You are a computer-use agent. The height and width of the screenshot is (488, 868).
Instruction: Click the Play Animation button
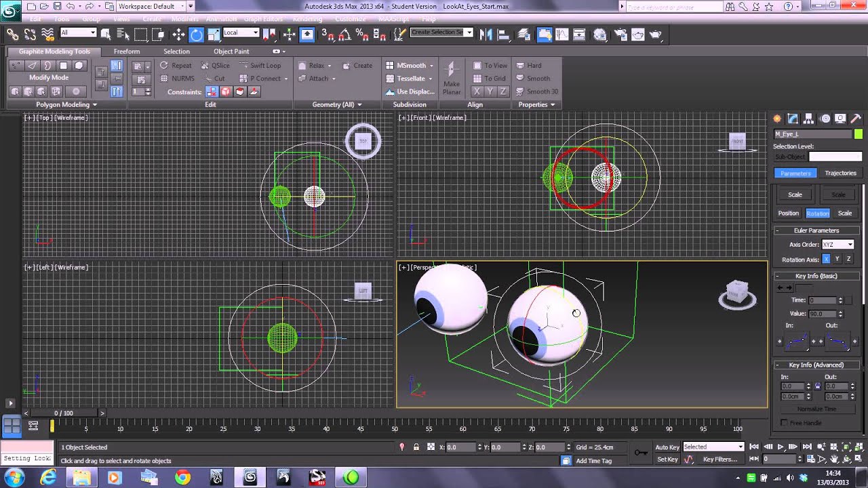(781, 447)
